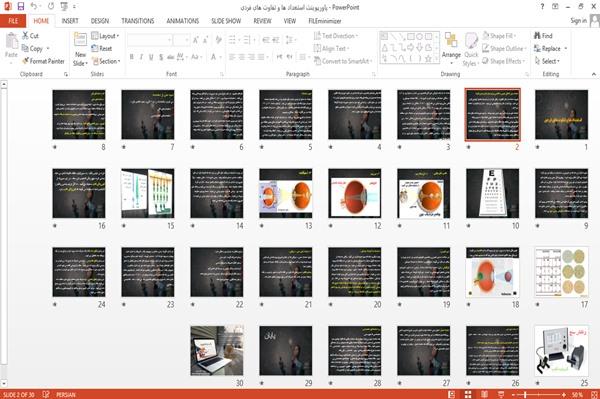The width and height of the screenshot is (600, 399).
Task: Open the Align Text dropdown
Action: (331, 48)
